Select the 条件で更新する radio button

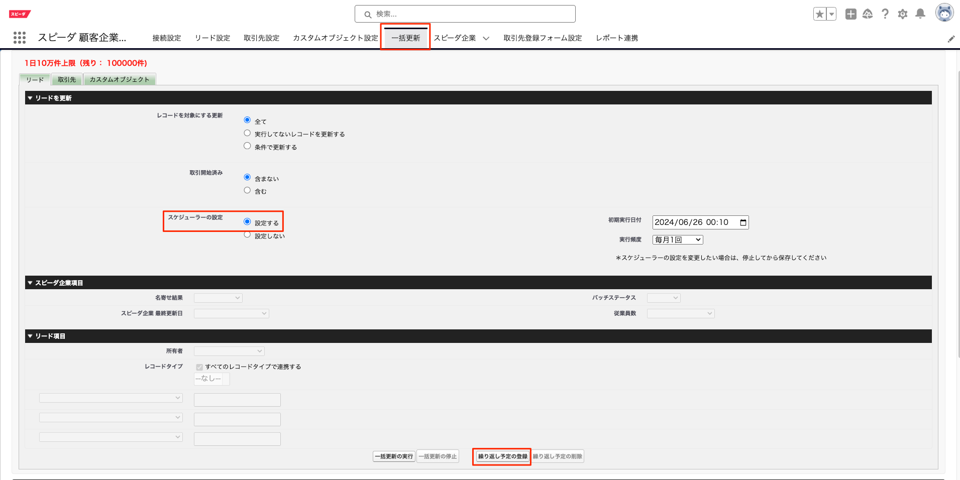point(248,146)
